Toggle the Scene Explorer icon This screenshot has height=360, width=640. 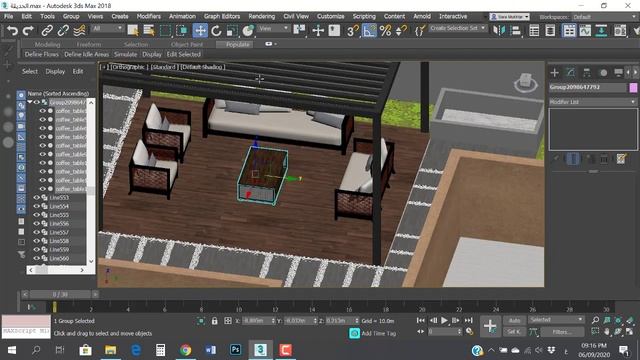tap(534, 31)
